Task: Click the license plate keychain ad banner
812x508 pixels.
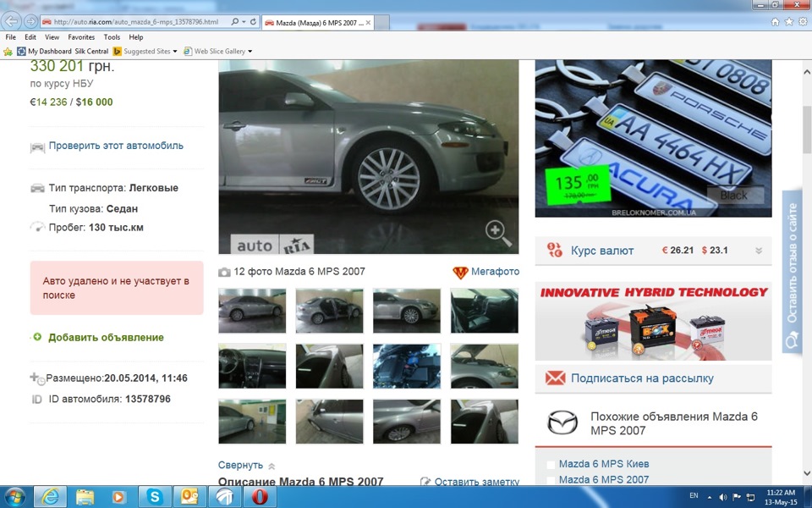Action: [653, 138]
